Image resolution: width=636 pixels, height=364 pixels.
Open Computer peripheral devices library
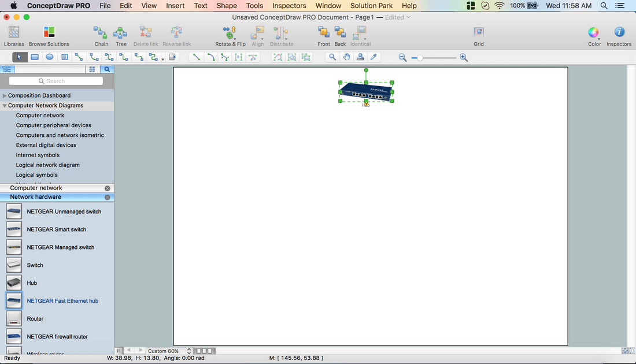[54, 125]
